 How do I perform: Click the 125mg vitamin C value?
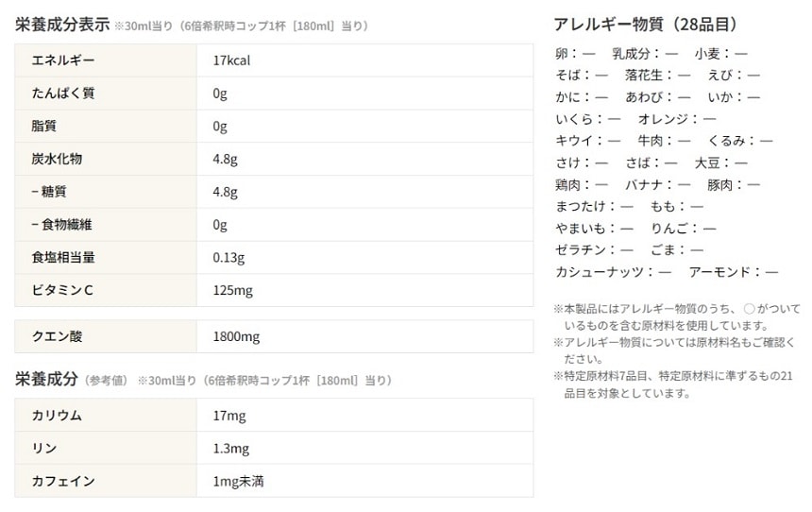(233, 290)
